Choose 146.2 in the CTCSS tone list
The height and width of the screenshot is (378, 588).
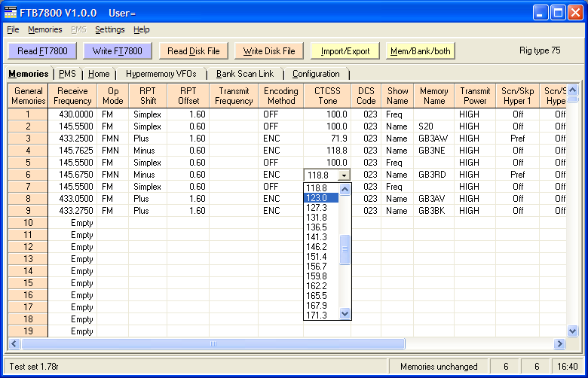tap(321, 246)
